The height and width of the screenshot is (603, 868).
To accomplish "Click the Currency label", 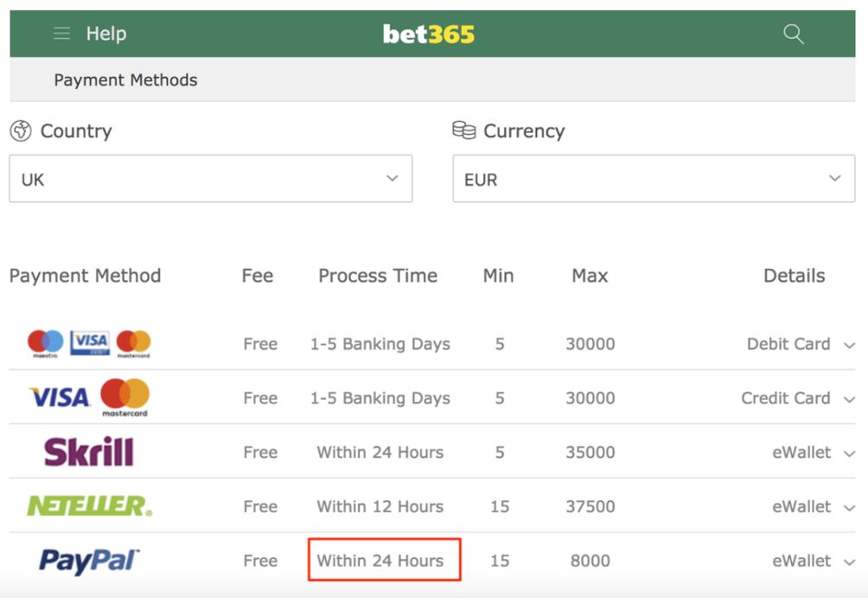I will [524, 131].
